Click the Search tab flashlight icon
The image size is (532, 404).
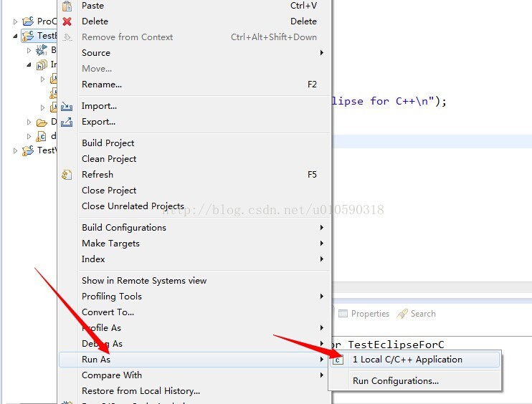click(402, 314)
